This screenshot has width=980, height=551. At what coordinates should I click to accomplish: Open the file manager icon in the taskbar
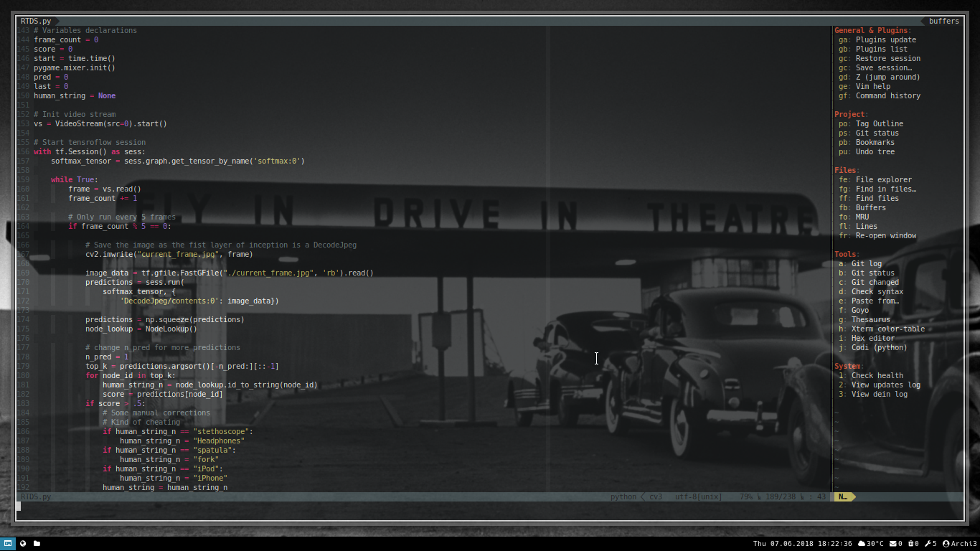click(x=36, y=543)
